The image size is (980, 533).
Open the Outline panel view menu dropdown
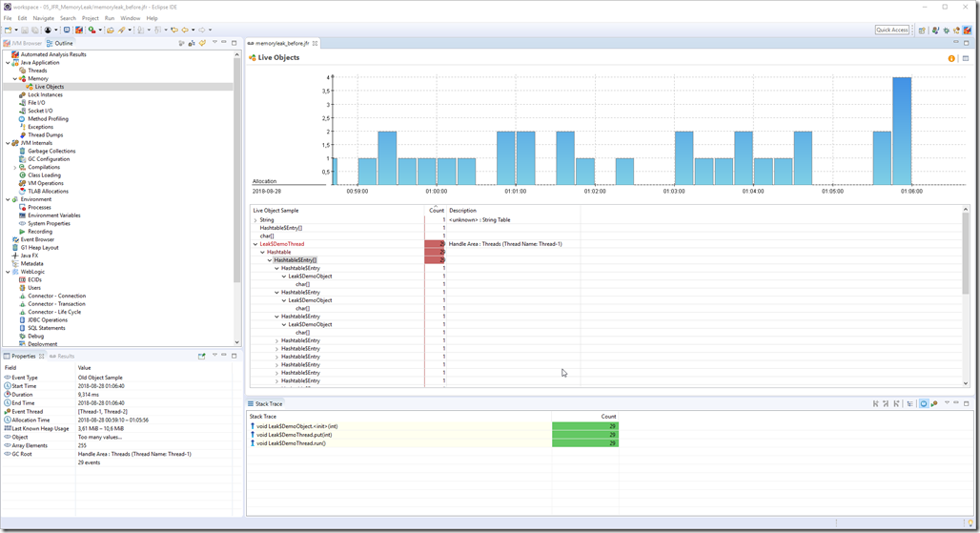pyautogui.click(x=214, y=43)
